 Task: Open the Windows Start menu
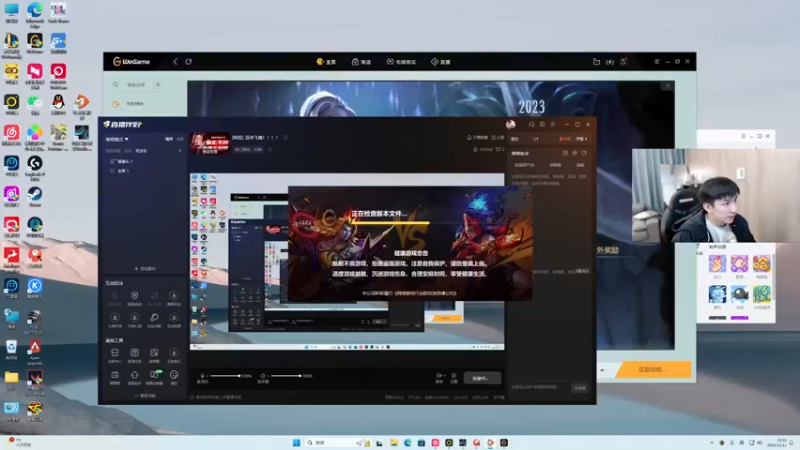pos(296,442)
